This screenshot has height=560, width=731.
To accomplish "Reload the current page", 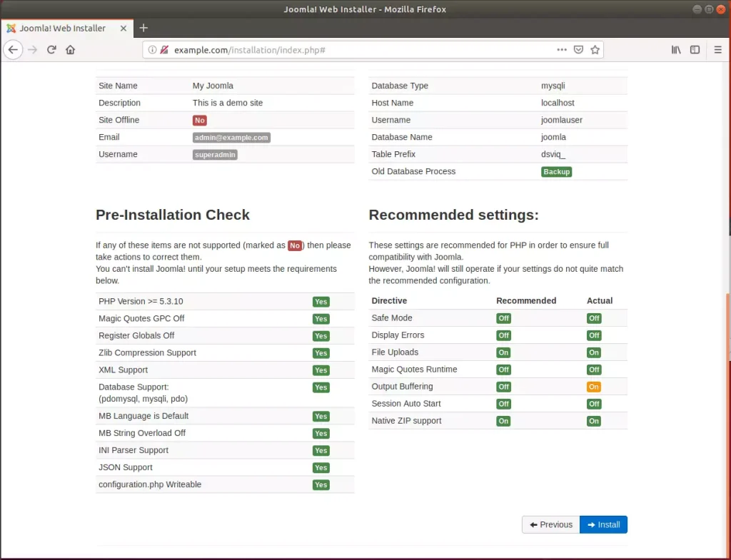I will point(51,50).
